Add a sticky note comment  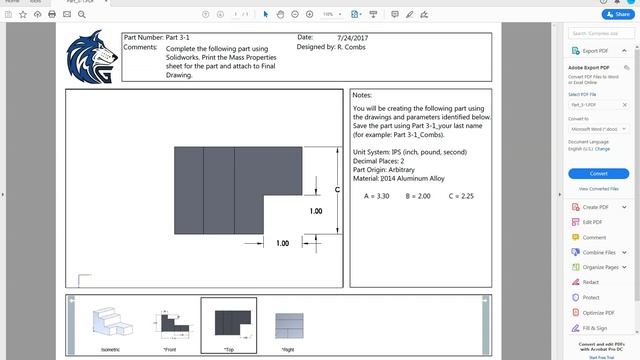pos(395,15)
